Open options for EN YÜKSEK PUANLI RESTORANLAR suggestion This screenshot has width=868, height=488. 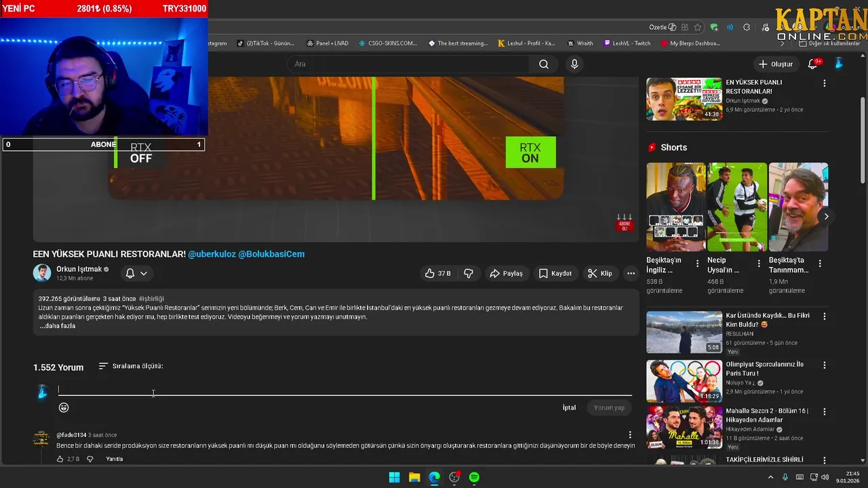tap(825, 83)
